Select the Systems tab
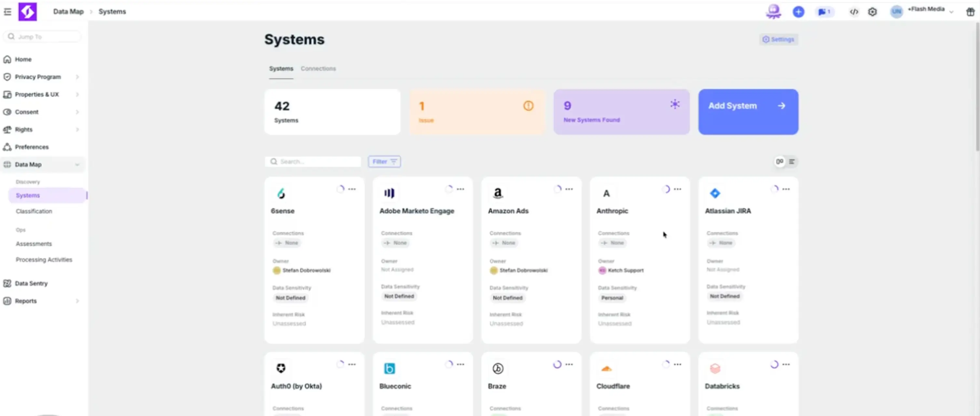The image size is (980, 416). coord(281,68)
